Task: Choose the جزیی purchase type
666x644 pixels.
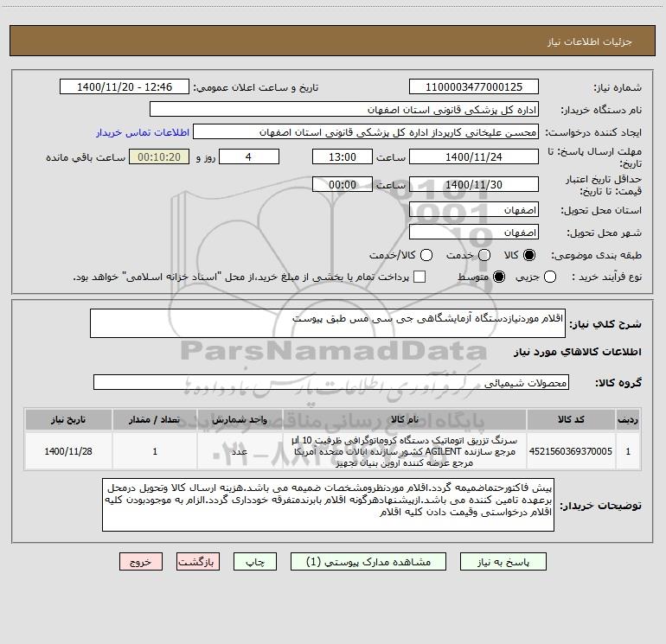Action: (x=549, y=277)
